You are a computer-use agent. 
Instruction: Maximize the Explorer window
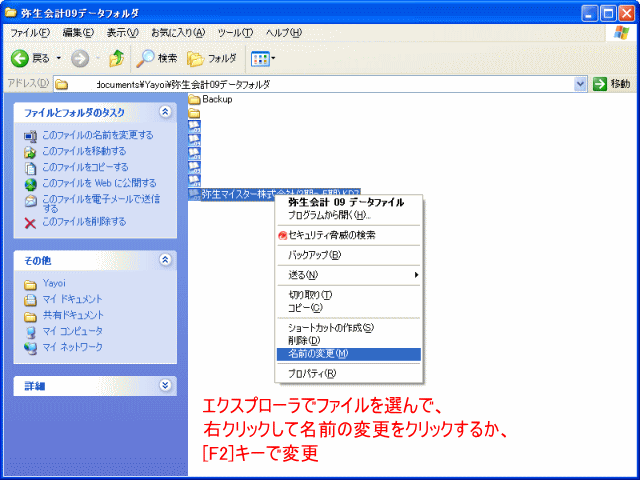pos(607,14)
